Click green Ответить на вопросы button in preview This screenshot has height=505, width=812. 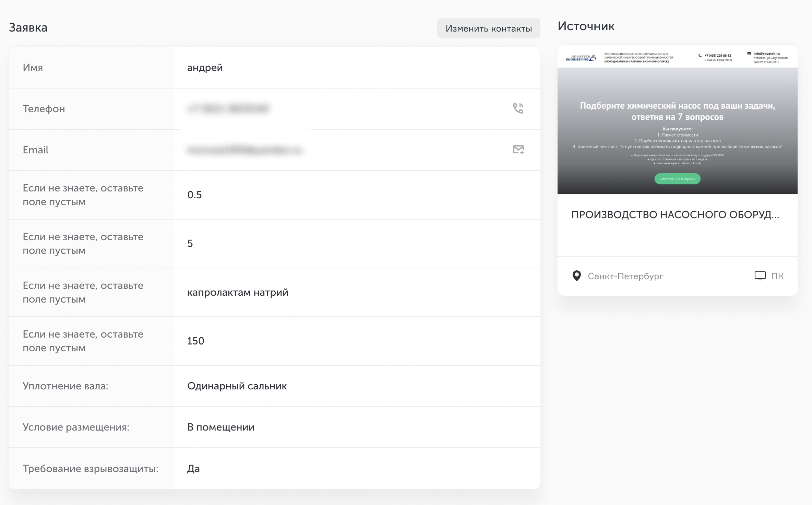point(677,179)
